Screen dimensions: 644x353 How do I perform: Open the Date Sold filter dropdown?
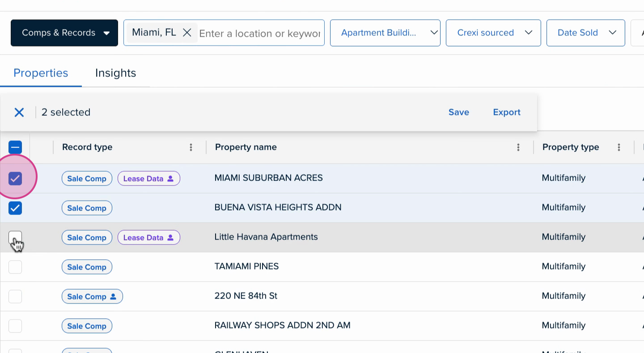585,33
